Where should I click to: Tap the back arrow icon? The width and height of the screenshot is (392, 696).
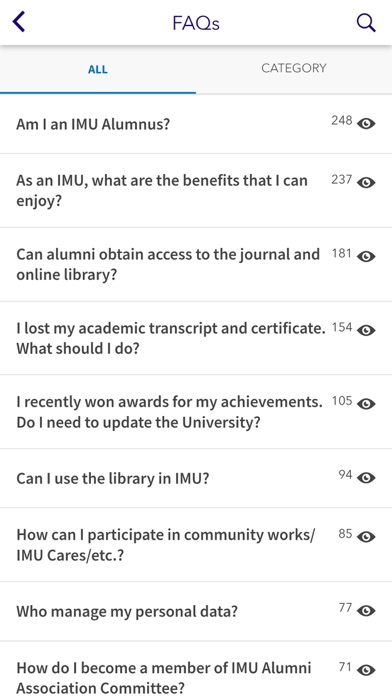[x=19, y=22]
